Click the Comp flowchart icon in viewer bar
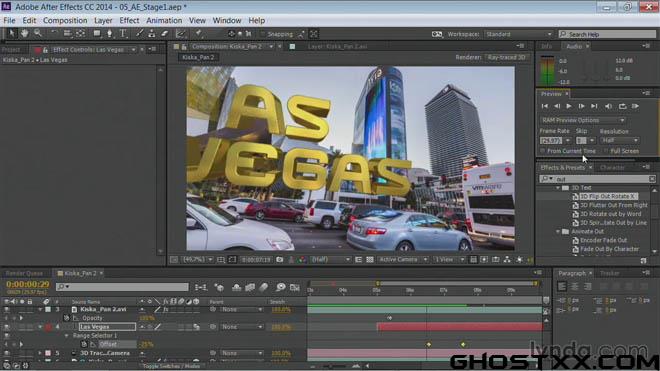This screenshot has width=660, height=371. point(507,260)
